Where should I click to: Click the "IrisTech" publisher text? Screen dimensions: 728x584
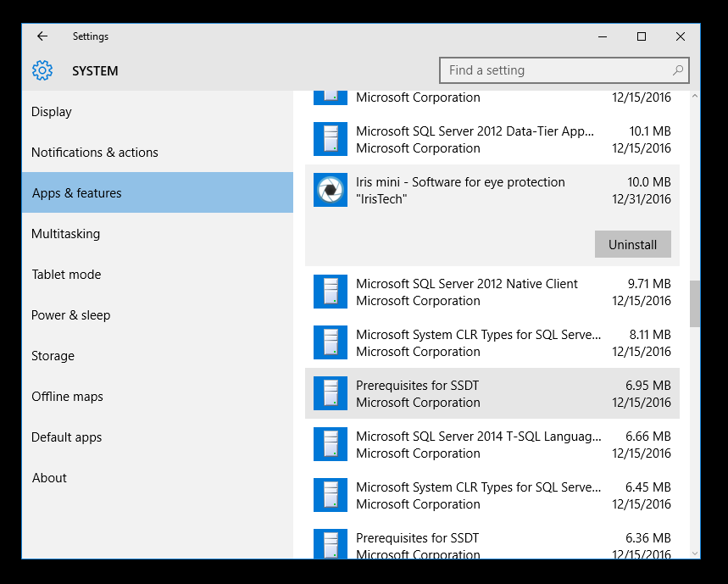381,199
